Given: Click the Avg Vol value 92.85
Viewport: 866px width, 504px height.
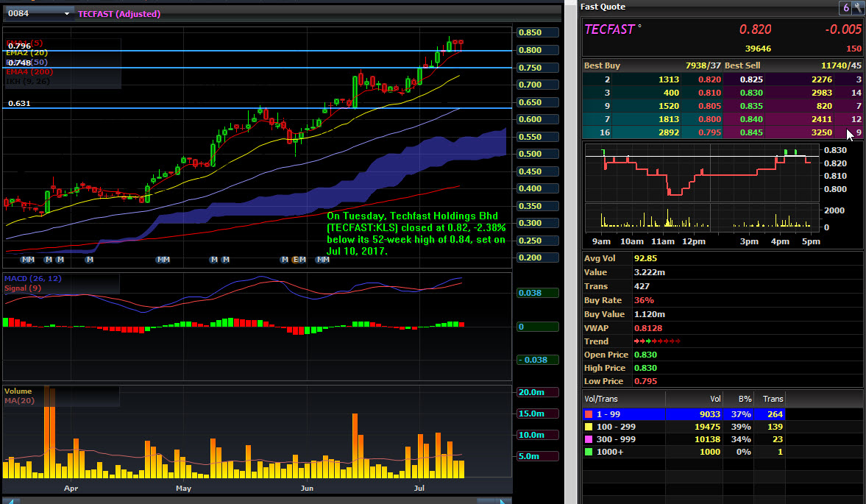Looking at the screenshot, I should [645, 258].
